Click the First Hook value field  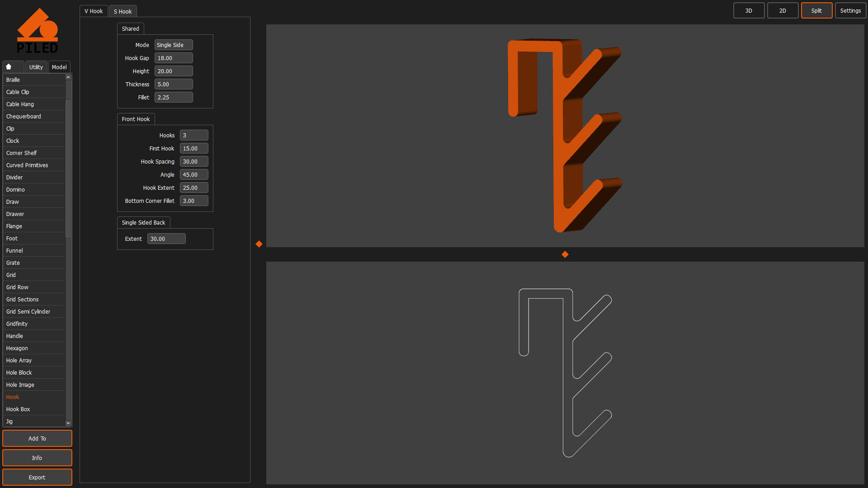tap(194, 149)
